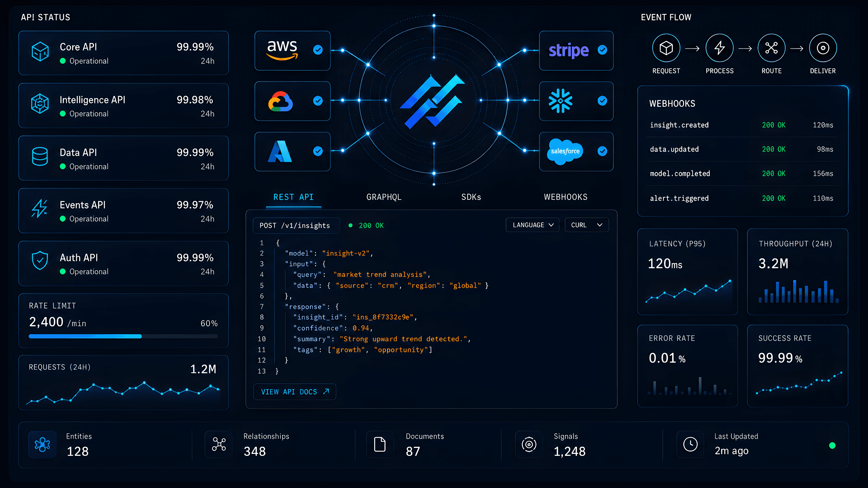Viewport: 868px width, 488px height.
Task: Click the Data API 99.99% uptime
Action: click(x=195, y=152)
